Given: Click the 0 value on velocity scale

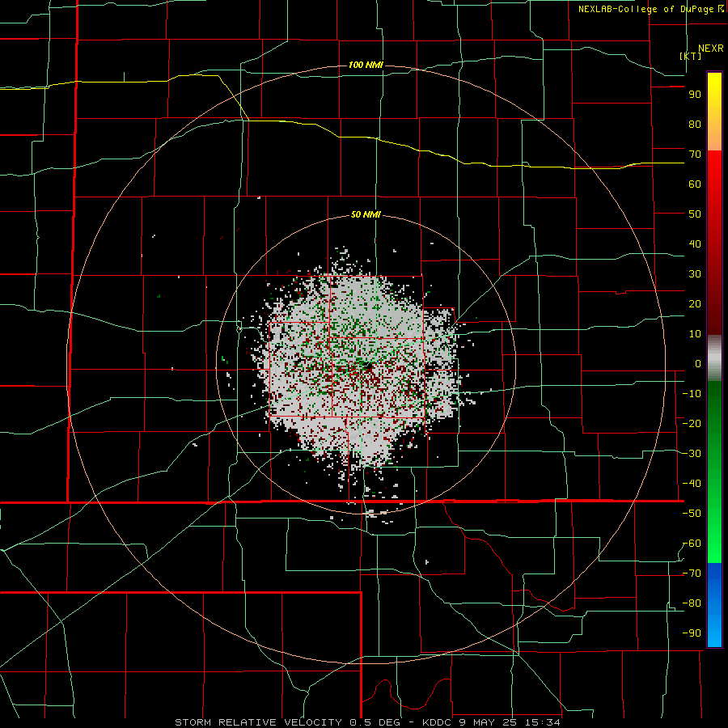Looking at the screenshot, I should click(698, 364).
